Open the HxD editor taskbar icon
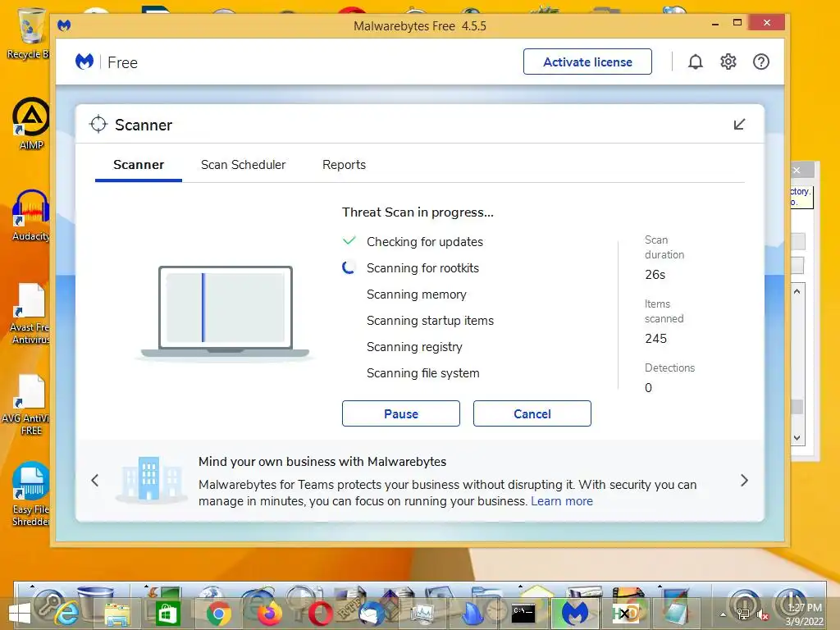Viewport: 840px width, 630px height. click(x=624, y=614)
